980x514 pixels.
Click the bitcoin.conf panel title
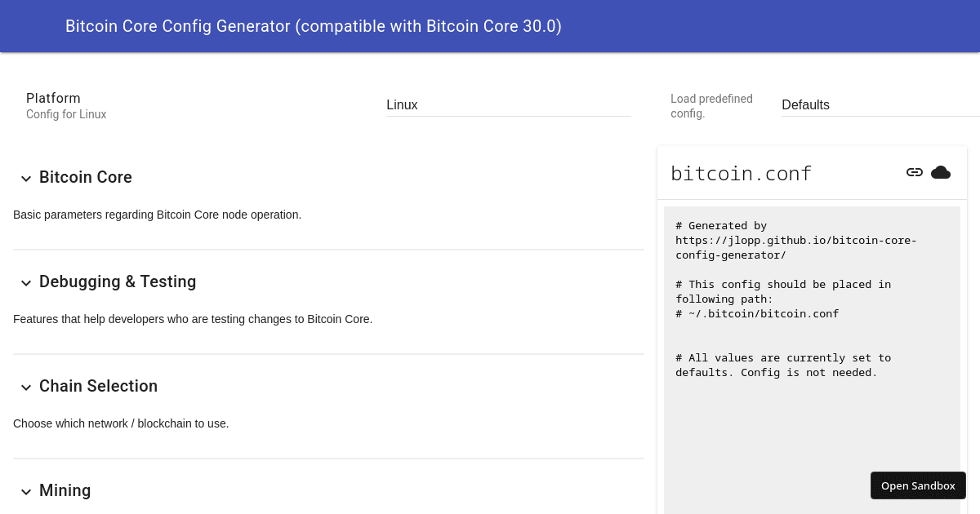pos(741,173)
